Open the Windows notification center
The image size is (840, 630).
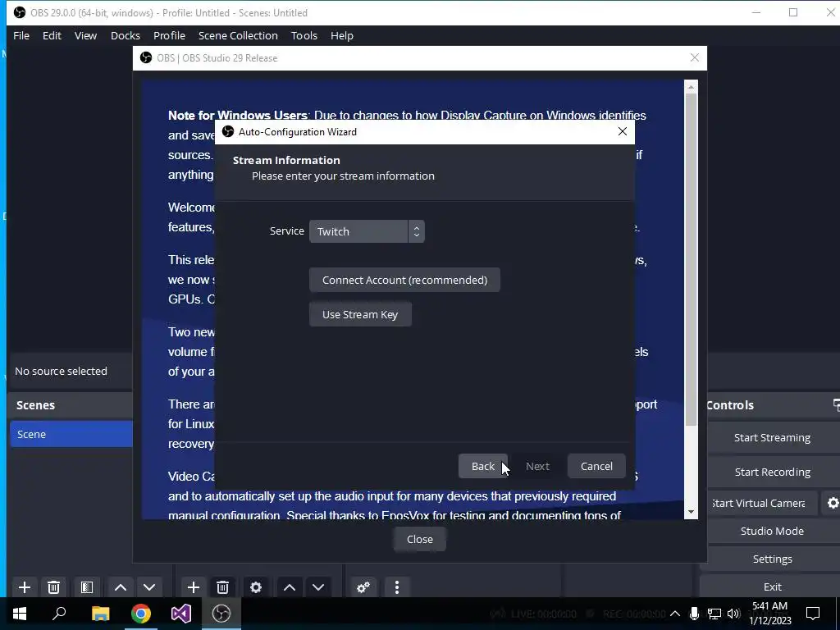[x=813, y=614]
